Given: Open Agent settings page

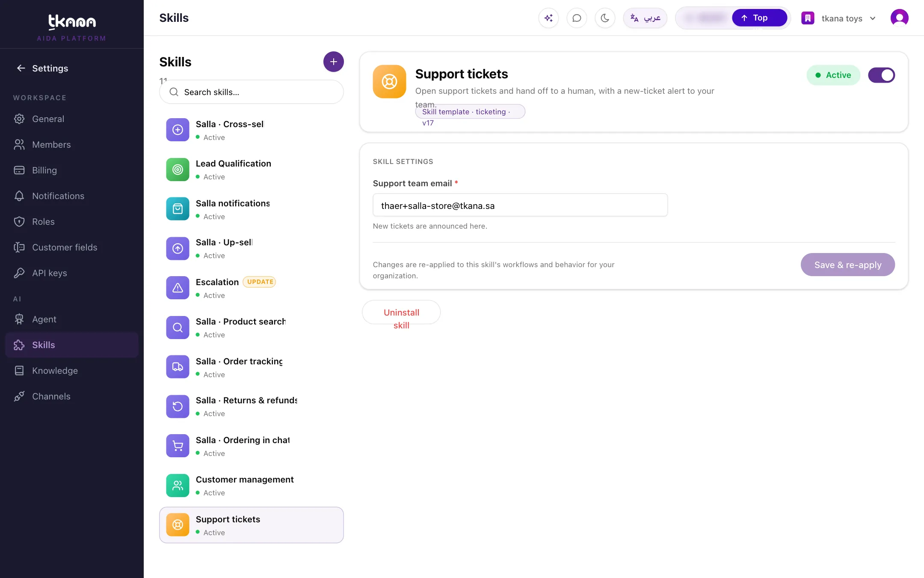Looking at the screenshot, I should [x=72, y=319].
